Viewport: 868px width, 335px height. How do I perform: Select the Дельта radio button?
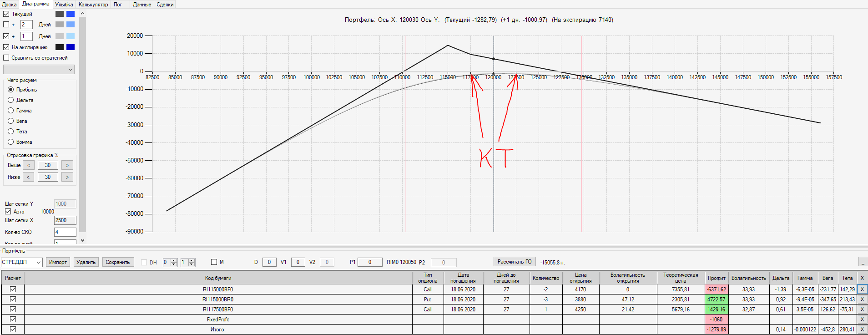pyautogui.click(x=11, y=100)
